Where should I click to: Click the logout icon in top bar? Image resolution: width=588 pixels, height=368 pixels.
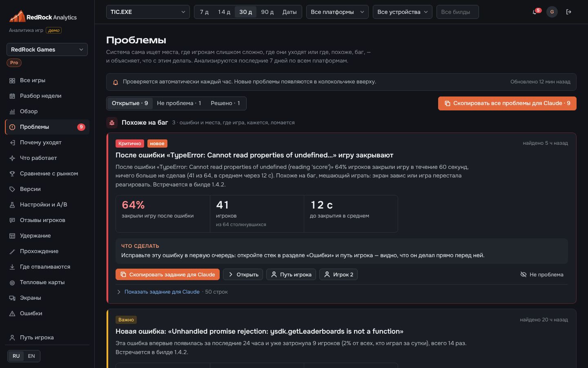click(x=569, y=12)
